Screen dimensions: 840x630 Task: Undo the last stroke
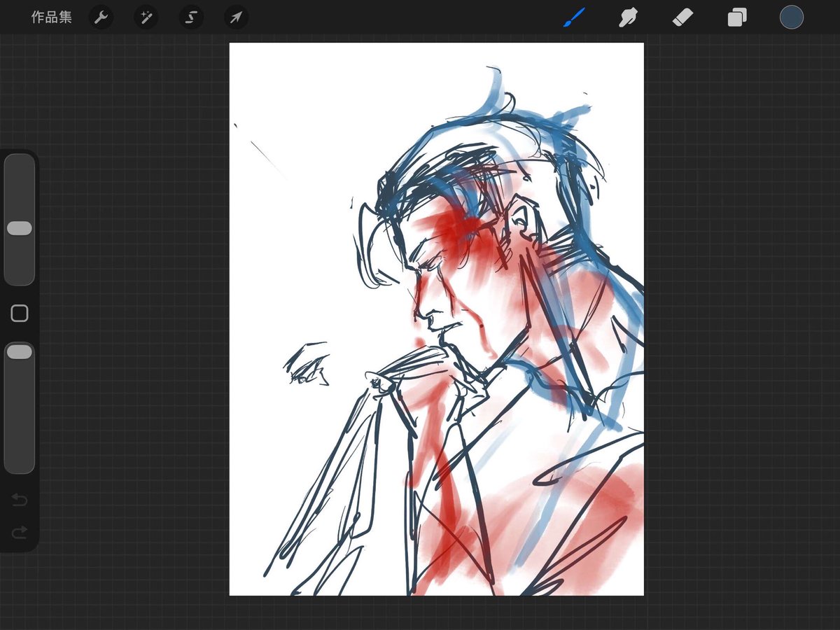[20, 500]
